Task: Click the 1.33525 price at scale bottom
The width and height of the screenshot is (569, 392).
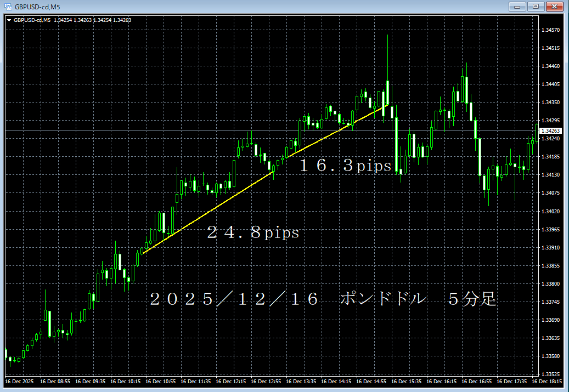Action: point(550,374)
